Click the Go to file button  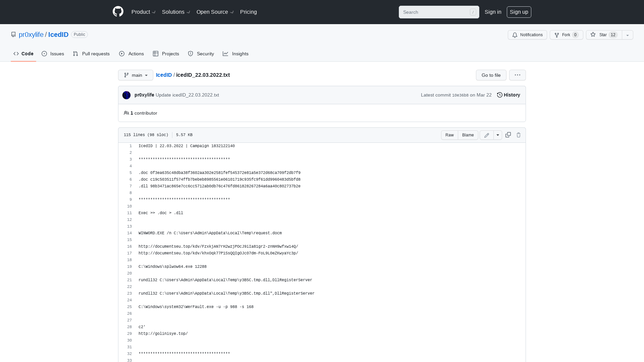(x=491, y=75)
